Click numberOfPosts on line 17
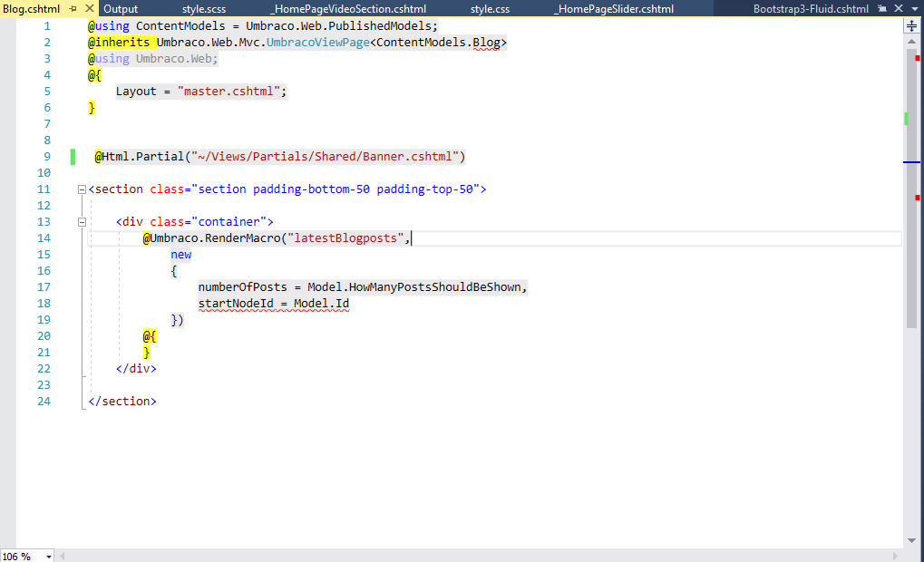The image size is (924, 562). [x=242, y=286]
